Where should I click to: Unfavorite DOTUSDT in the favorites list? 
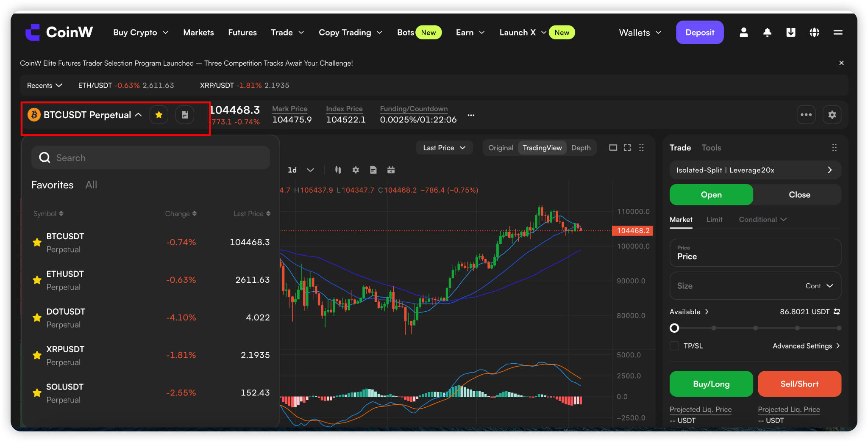(37, 318)
